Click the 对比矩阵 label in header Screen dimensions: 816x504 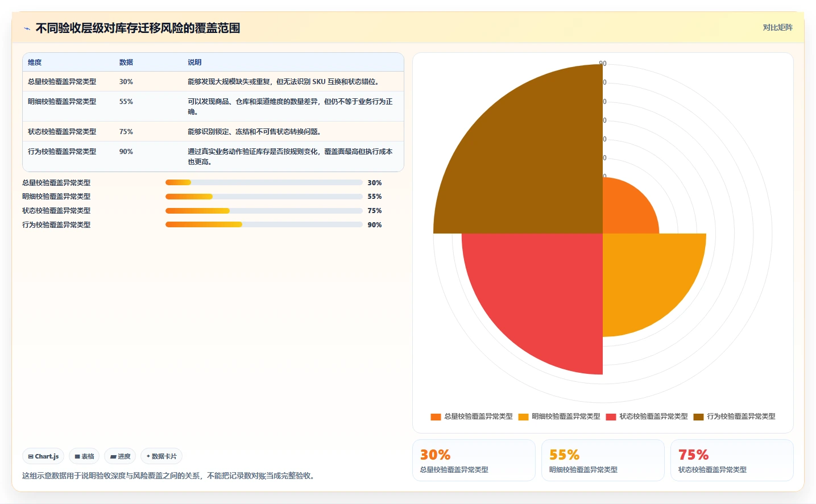[x=777, y=27]
